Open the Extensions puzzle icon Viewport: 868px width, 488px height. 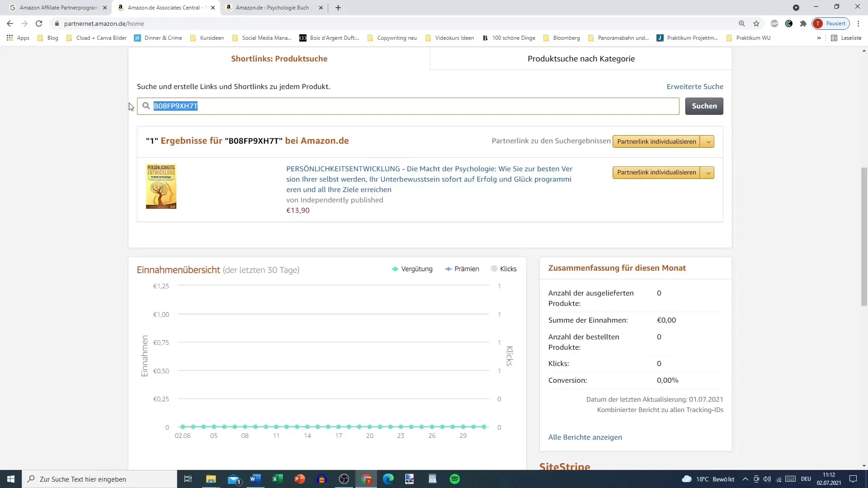click(803, 23)
